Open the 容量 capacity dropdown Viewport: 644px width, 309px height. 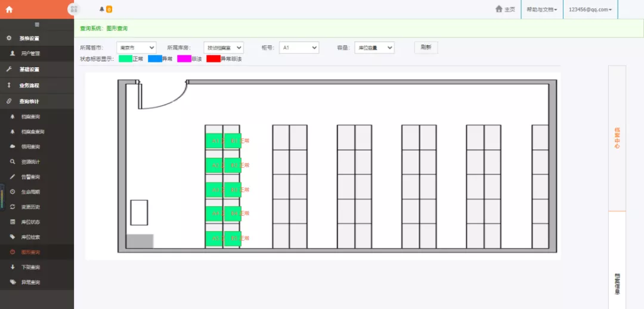click(x=374, y=48)
